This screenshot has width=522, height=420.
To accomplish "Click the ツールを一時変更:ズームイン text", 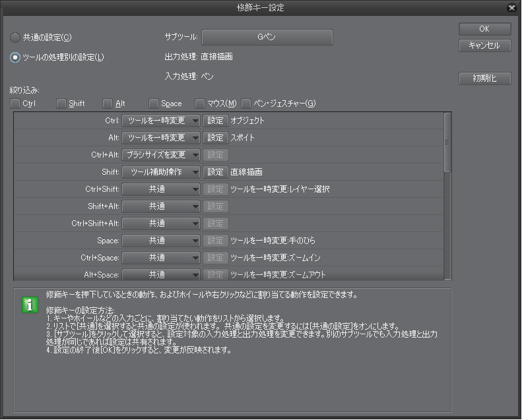I will click(x=275, y=258).
